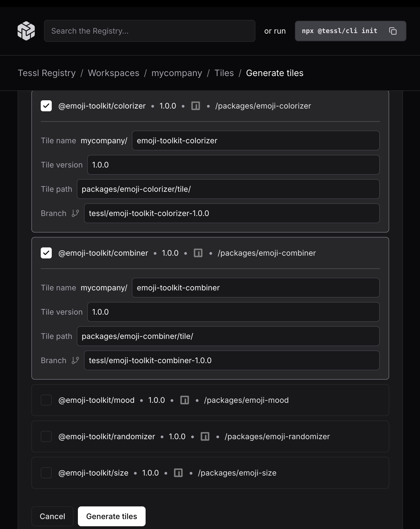
Task: Click the npm icon in the mood row
Action: pyautogui.click(x=184, y=400)
